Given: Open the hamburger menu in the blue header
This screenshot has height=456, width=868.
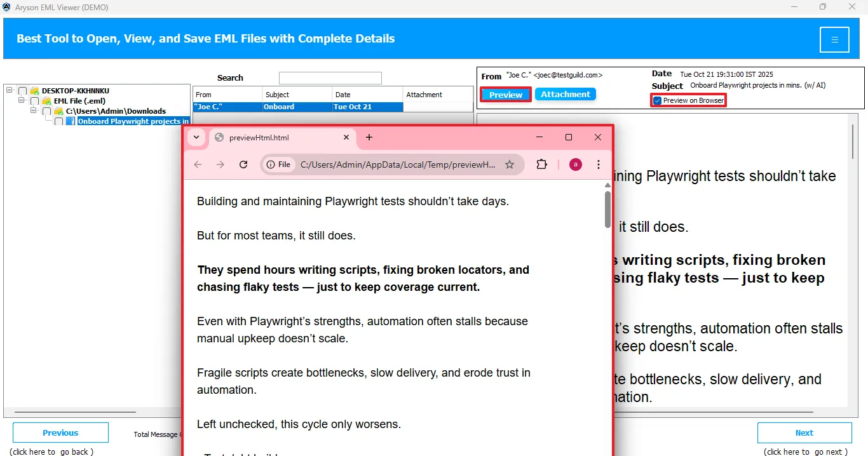Looking at the screenshot, I should click(834, 39).
